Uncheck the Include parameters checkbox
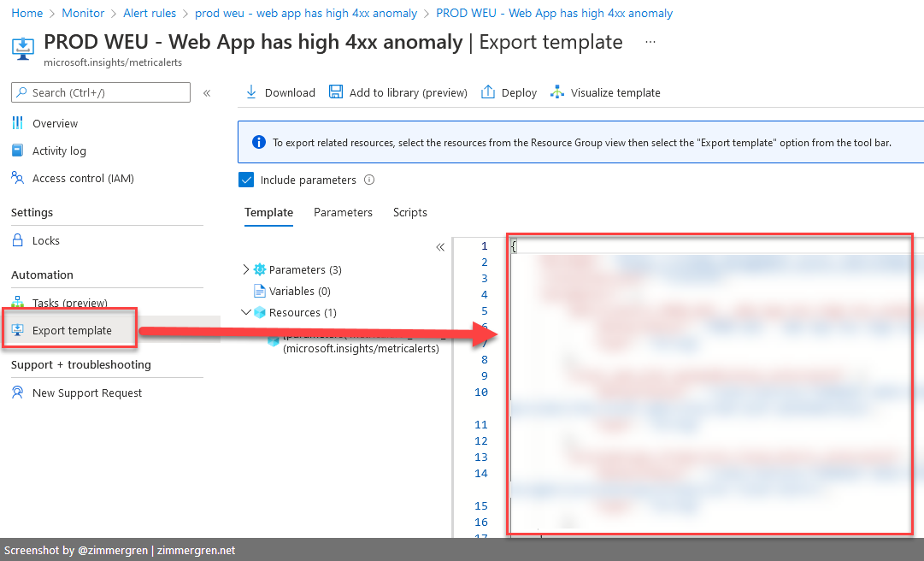924x561 pixels. pos(246,180)
